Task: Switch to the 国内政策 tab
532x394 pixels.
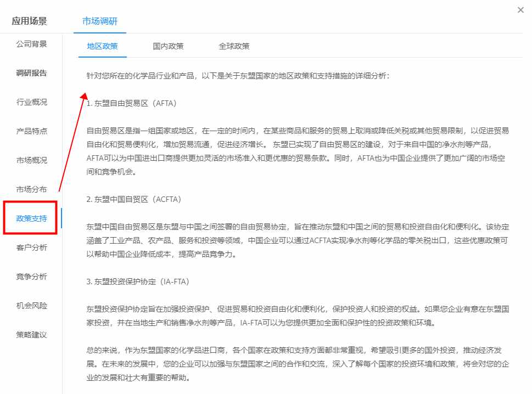Action: pos(168,46)
